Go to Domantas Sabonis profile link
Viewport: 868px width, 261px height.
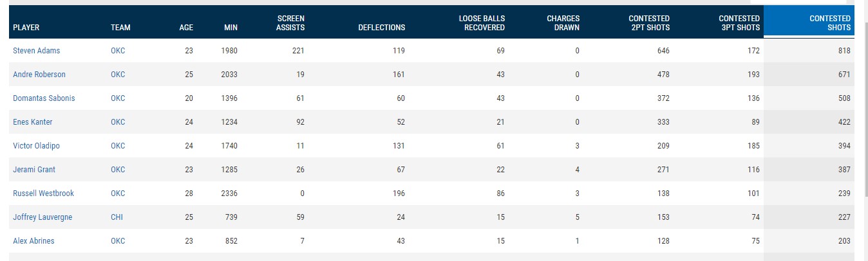[x=43, y=98]
